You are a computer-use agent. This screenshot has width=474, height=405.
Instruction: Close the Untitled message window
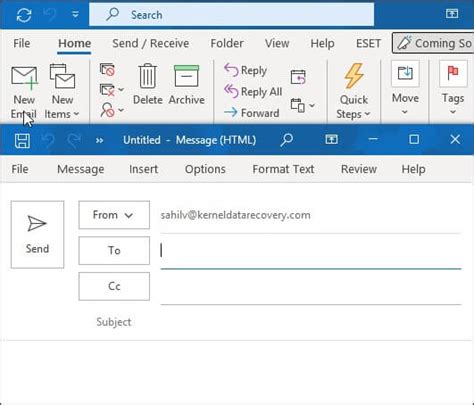click(x=455, y=139)
